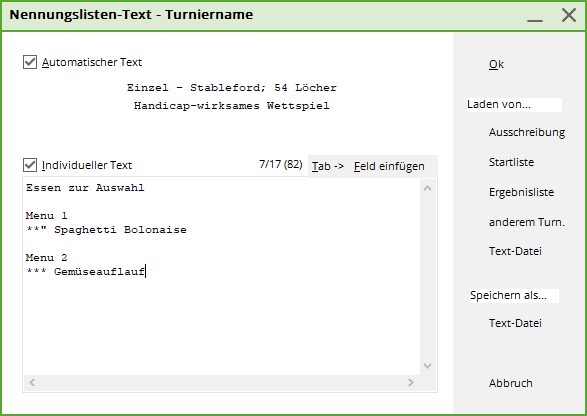Click the horizontal scroll right arrow

tap(411, 382)
